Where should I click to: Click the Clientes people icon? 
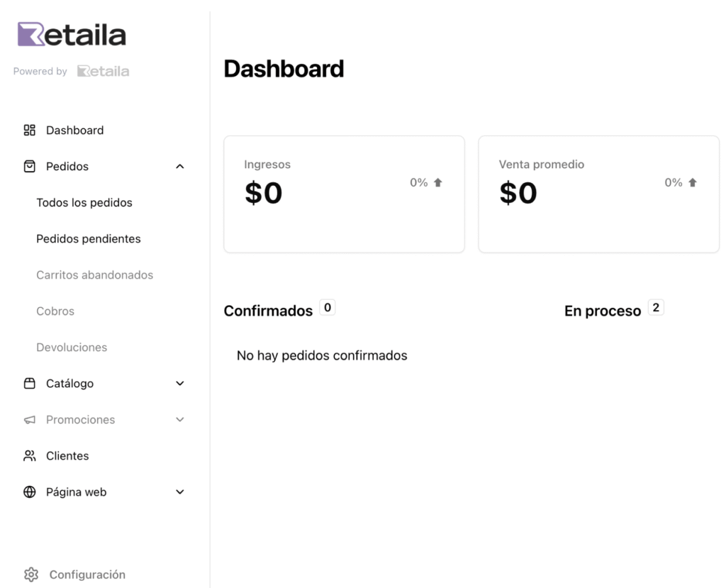tap(30, 456)
